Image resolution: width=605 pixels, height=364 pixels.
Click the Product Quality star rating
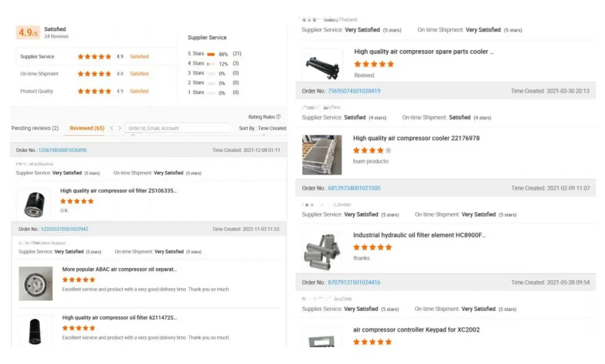(94, 91)
